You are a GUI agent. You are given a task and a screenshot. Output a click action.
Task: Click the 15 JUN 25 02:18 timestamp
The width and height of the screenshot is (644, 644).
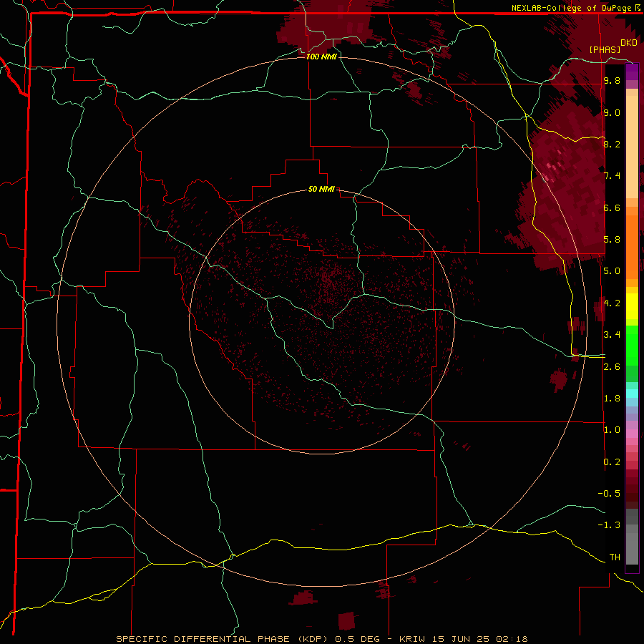pos(482,639)
